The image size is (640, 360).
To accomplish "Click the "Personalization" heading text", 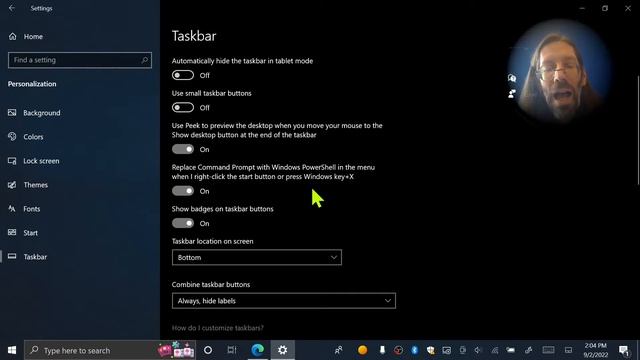I will pos(32,84).
